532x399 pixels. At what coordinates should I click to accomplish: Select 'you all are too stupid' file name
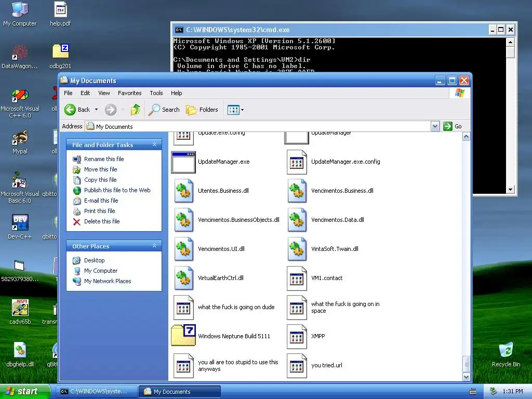point(238,365)
